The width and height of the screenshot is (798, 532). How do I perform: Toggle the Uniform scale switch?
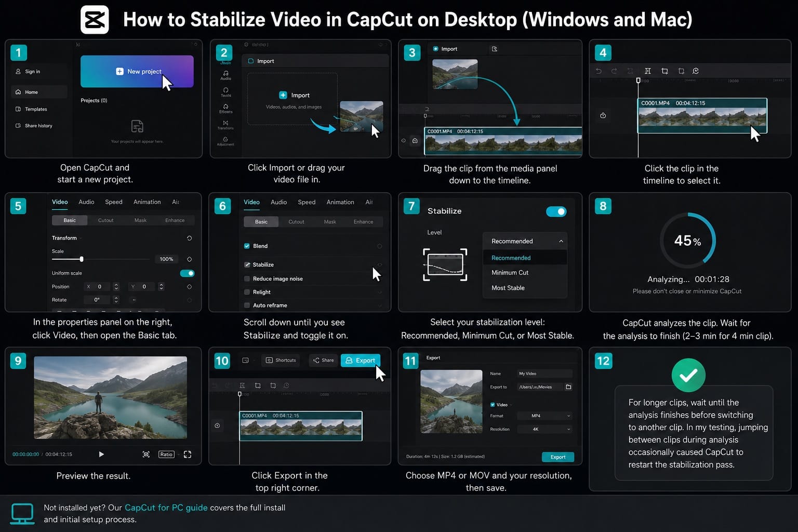[187, 273]
